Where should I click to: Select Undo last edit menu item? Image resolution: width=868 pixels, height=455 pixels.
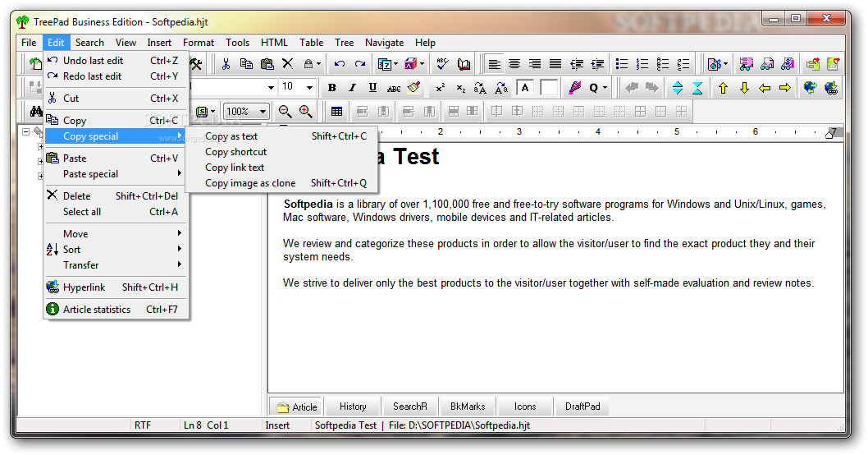116,61
